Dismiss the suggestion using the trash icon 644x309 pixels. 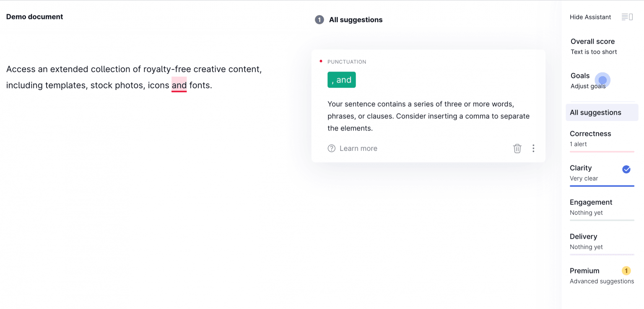click(x=517, y=148)
